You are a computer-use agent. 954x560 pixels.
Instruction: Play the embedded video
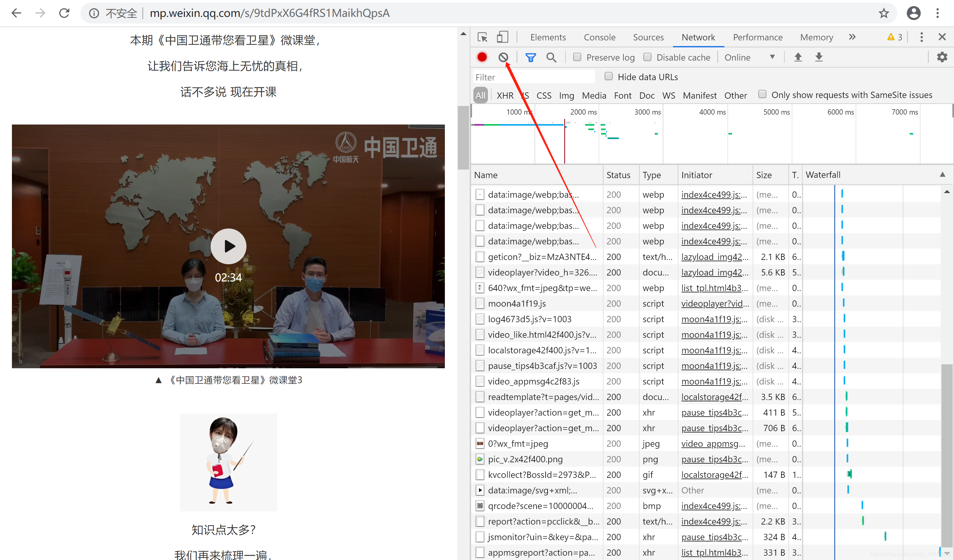(228, 246)
